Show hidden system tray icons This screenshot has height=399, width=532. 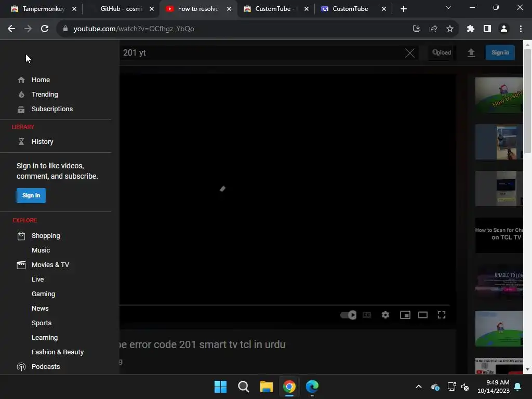pyautogui.click(x=418, y=387)
